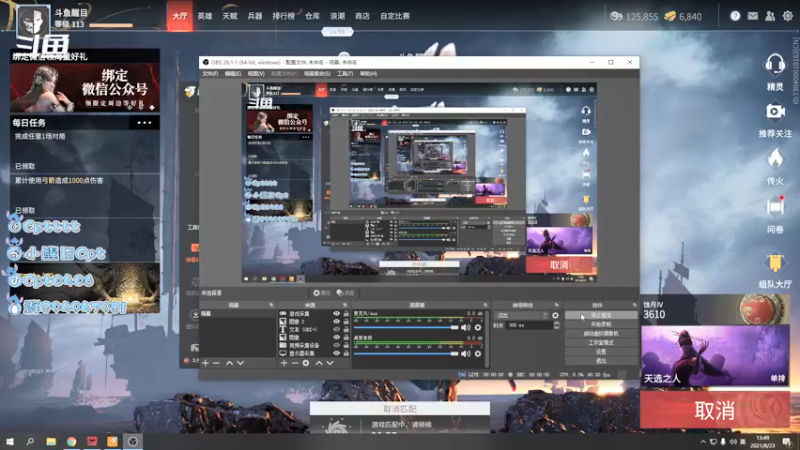The width and height of the screenshot is (800, 450).
Task: Open OBS 编辑(E) menu
Action: pos(233,74)
